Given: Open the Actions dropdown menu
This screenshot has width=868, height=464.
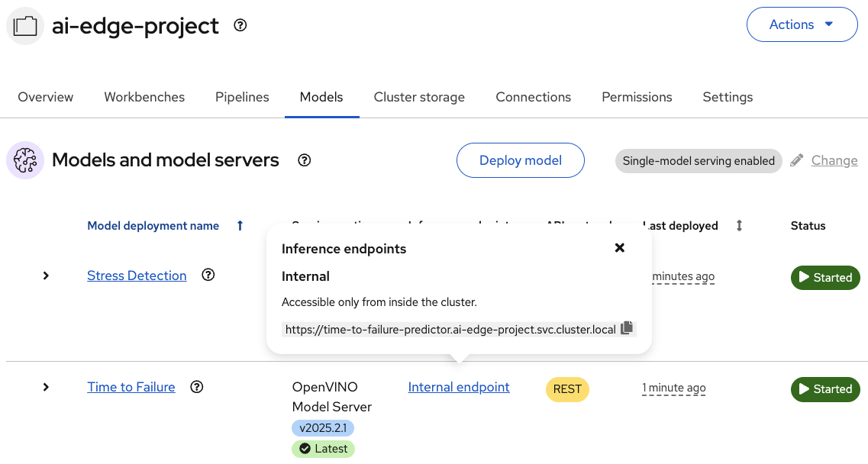Looking at the screenshot, I should click(x=802, y=24).
